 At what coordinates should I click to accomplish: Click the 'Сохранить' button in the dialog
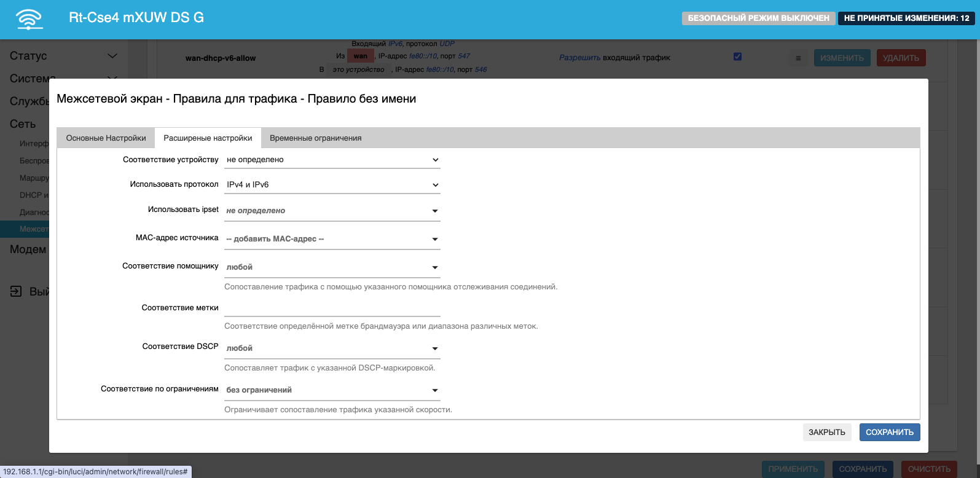889,433
